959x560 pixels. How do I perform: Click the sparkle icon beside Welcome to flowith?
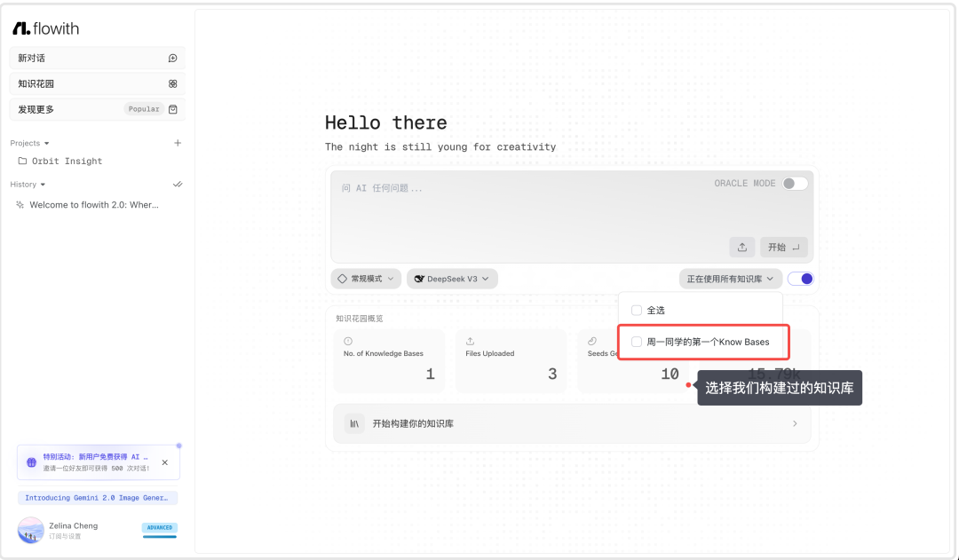20,205
